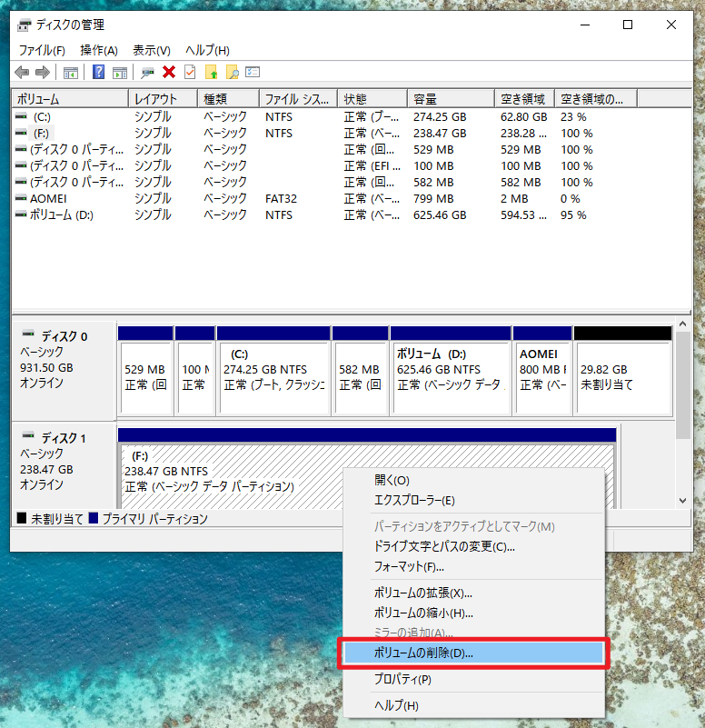Viewport: 705px width, 728px height.
Task: Click the folder with magnifier icon
Action: coord(232,73)
